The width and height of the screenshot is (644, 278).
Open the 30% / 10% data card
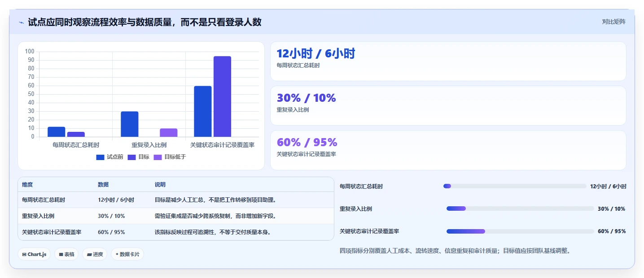point(448,105)
